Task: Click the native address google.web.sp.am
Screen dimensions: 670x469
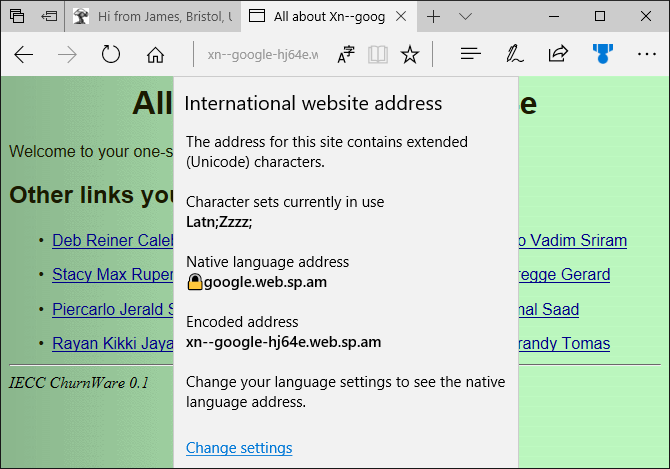Action: pos(257,282)
